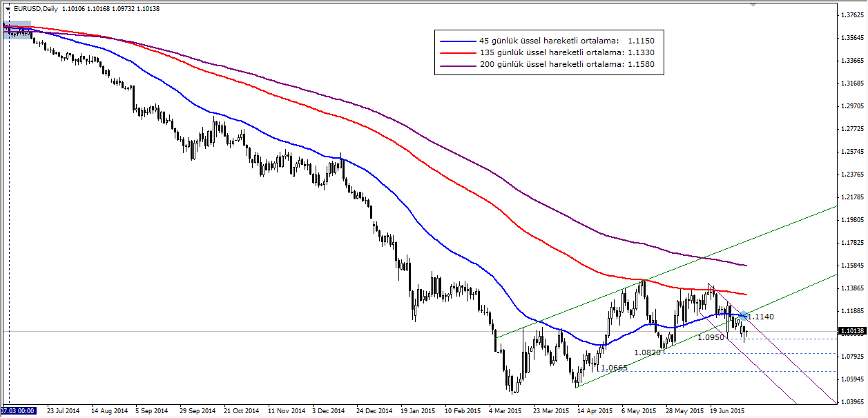This screenshot has width=868, height=418.
Task: Click the current price tag 1.10138
Action: [851, 332]
